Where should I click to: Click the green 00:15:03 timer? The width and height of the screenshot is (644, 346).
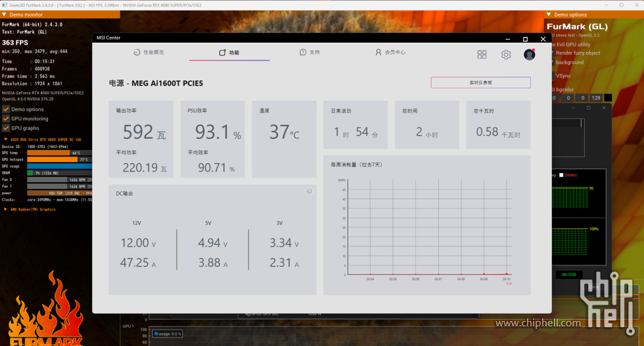[569, 274]
